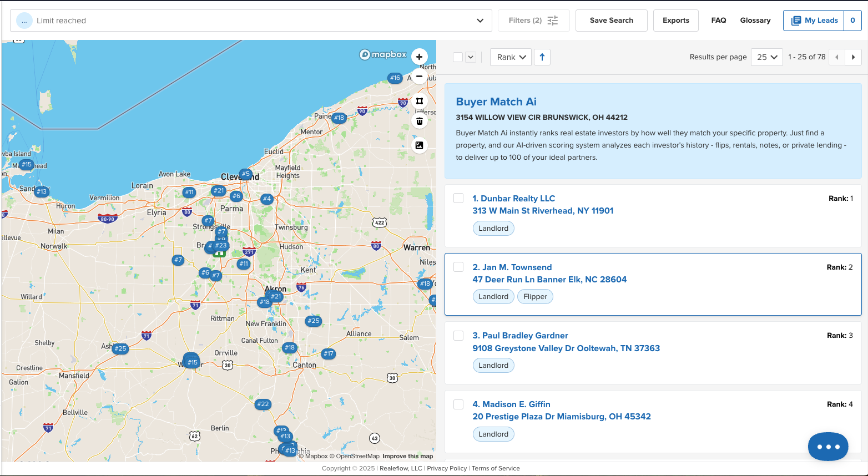The image size is (868, 476).
Task: Switch map to satellite imagery view
Action: (x=419, y=145)
